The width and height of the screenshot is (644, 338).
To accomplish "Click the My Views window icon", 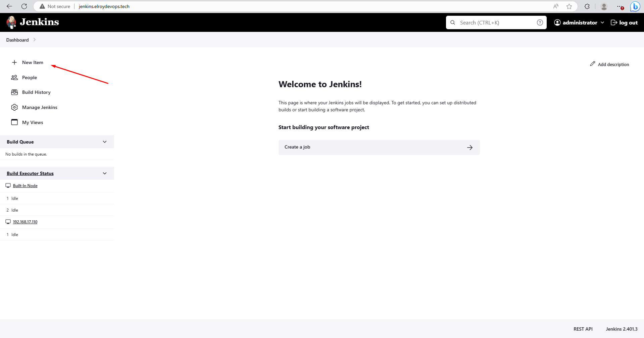I will (14, 122).
